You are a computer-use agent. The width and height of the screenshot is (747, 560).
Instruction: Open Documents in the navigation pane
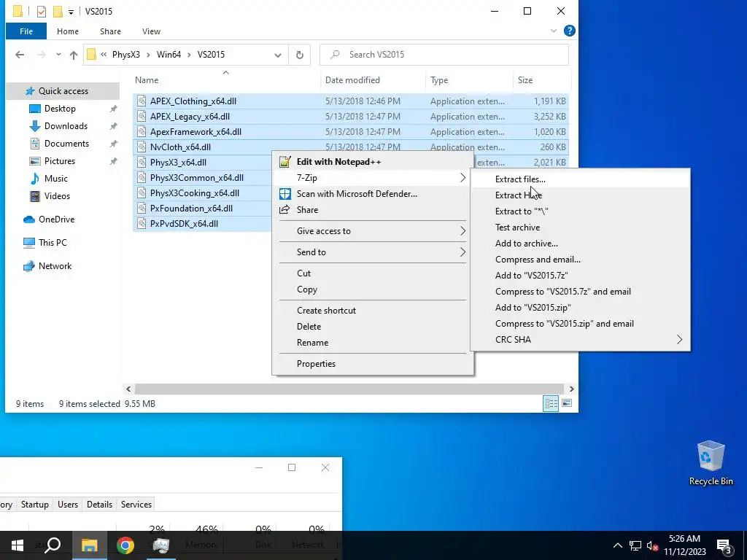tap(66, 144)
